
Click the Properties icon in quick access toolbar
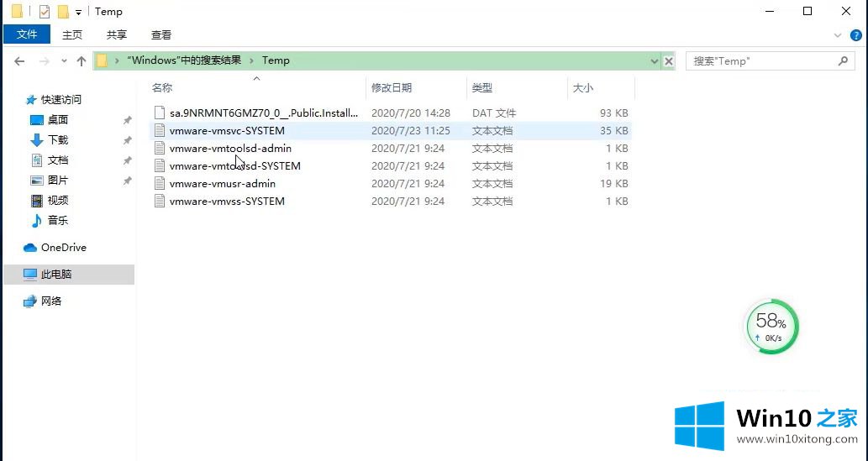pyautogui.click(x=45, y=12)
